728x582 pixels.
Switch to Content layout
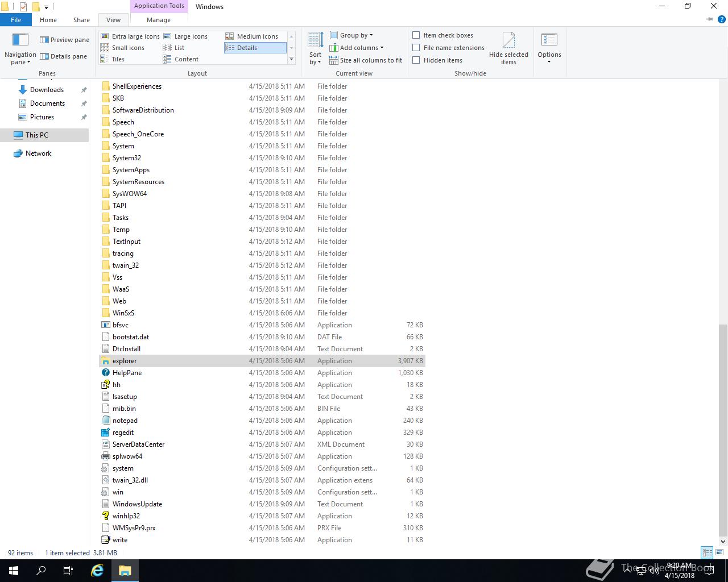point(181,59)
